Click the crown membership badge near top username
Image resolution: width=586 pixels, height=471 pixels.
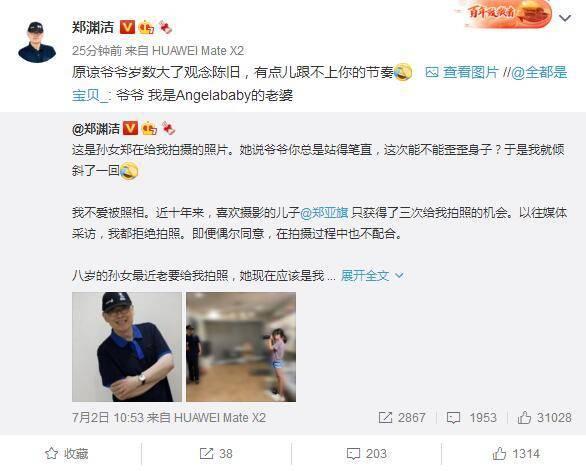click(146, 27)
